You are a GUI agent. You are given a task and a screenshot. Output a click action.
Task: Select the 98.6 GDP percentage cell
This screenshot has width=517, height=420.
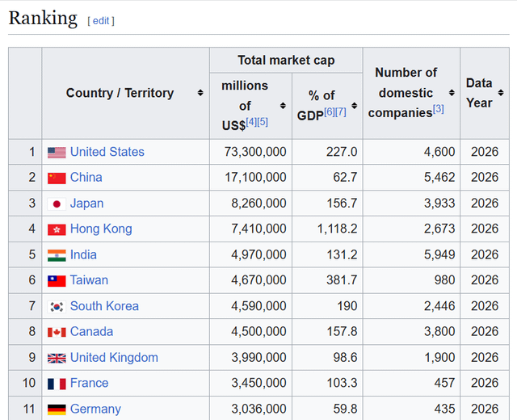(327, 358)
